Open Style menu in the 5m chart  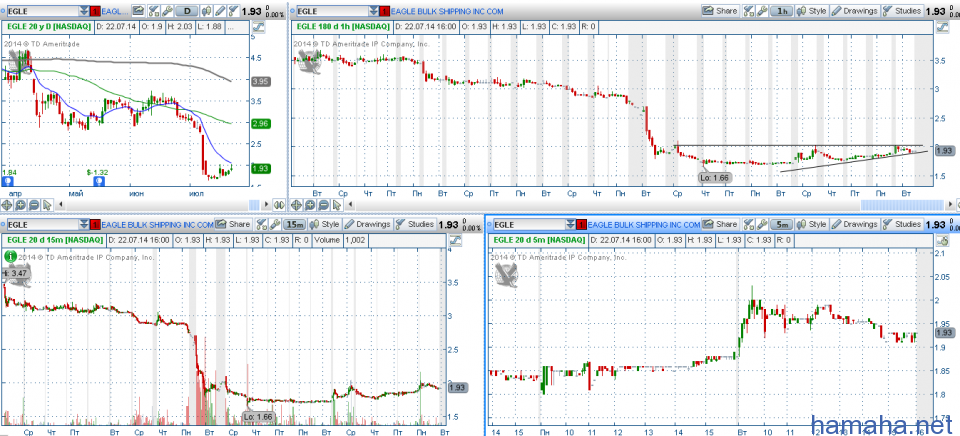coord(811,224)
